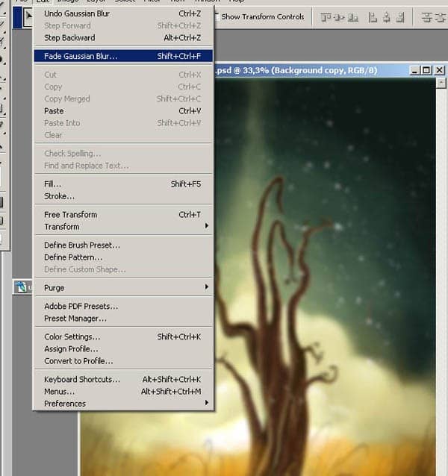
Task: Click the disabled Step Forward entry
Action: [x=123, y=26]
